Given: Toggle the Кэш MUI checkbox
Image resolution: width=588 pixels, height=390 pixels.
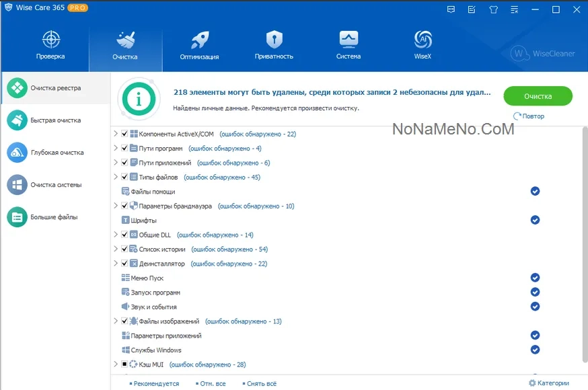Looking at the screenshot, I should (124, 364).
